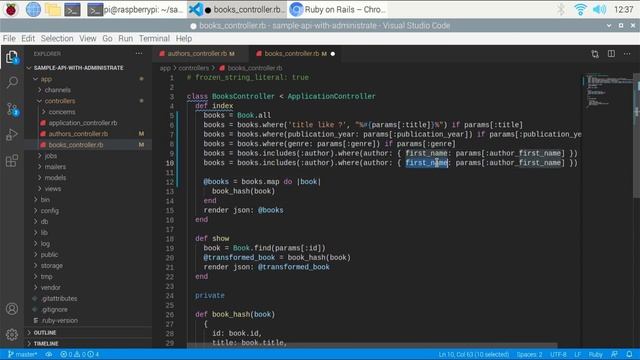Switch to Ruby on Rails Chromium window
Image resolution: width=640 pixels, height=360 pixels.
point(338,9)
